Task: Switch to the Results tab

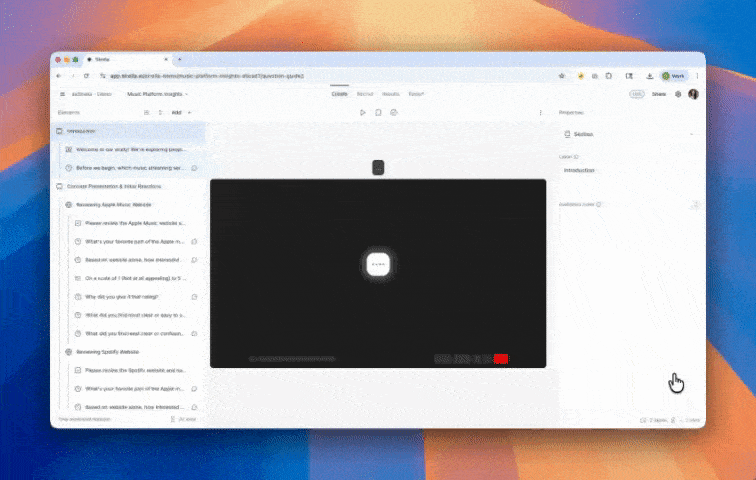Action: (x=391, y=94)
